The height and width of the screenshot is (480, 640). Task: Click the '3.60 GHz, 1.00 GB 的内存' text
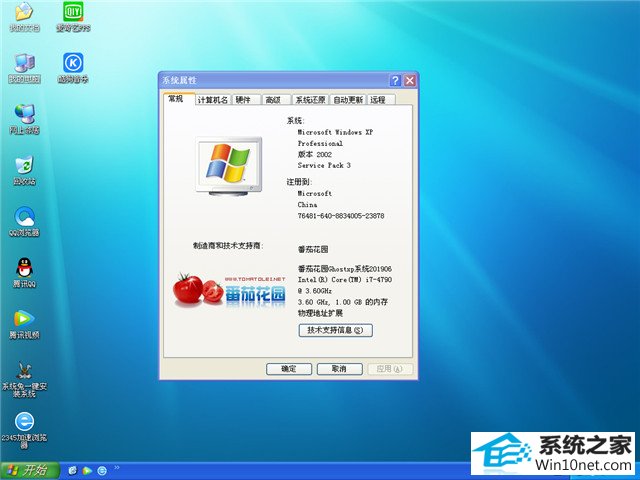click(343, 302)
